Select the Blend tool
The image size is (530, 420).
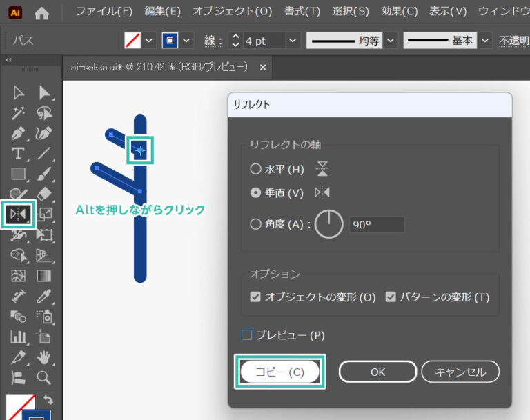click(x=18, y=317)
